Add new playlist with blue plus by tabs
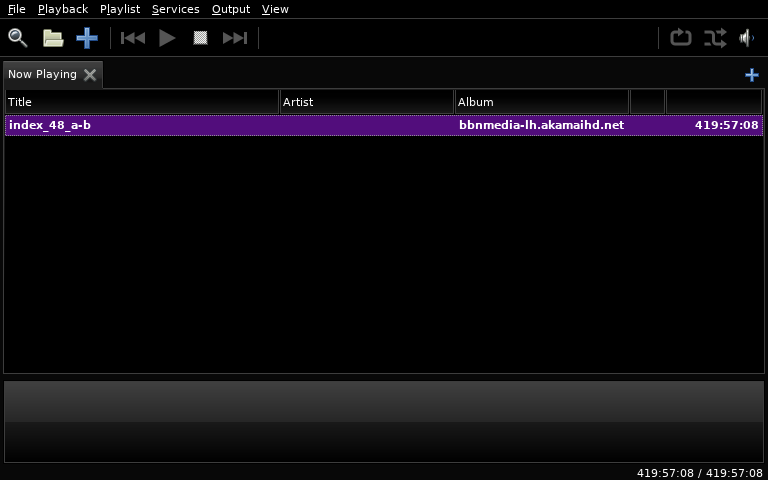The image size is (768, 480). (752, 75)
